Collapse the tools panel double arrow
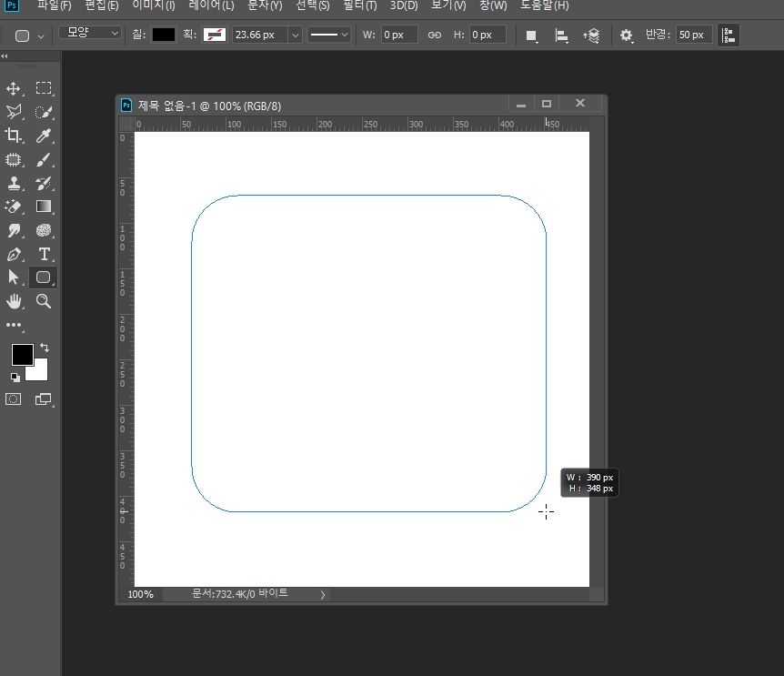The height and width of the screenshot is (676, 784). (x=5, y=56)
